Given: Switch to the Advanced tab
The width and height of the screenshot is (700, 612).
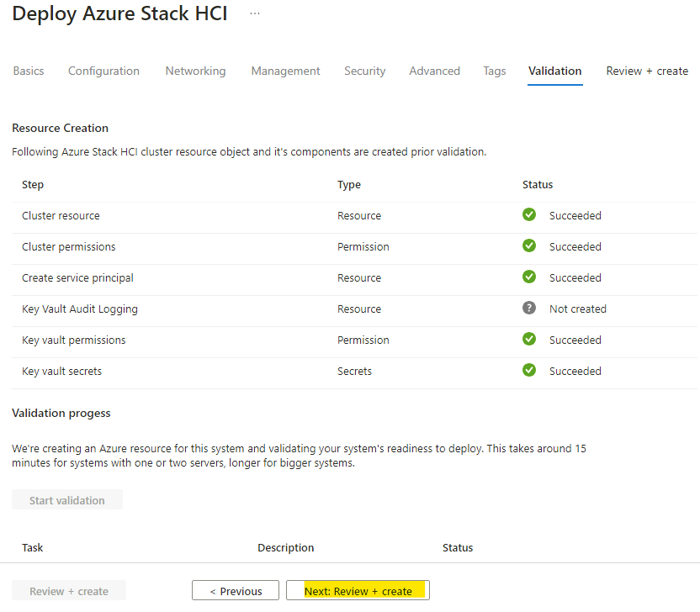Looking at the screenshot, I should [x=434, y=71].
